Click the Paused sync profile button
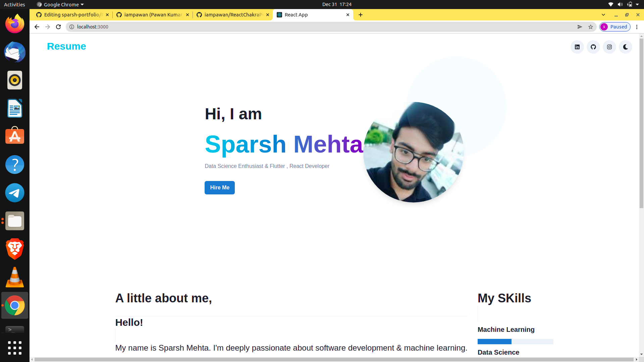644x362 pixels. tap(615, 26)
